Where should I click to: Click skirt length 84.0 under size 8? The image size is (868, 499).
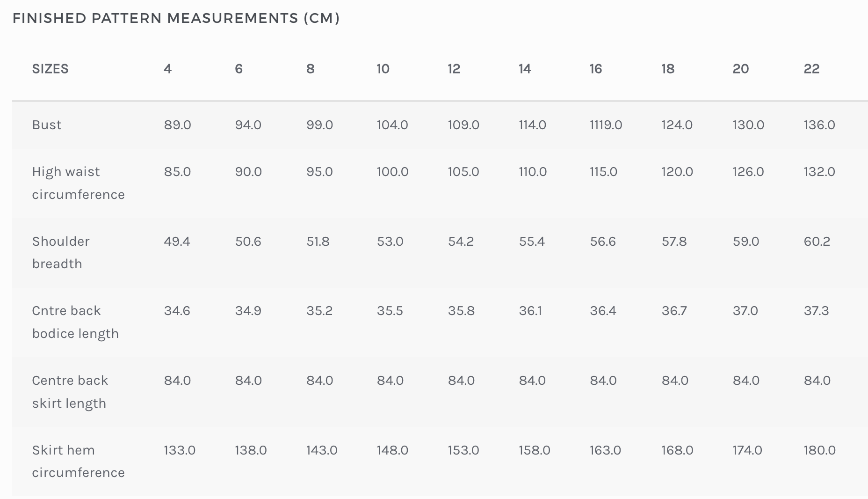[x=319, y=381]
